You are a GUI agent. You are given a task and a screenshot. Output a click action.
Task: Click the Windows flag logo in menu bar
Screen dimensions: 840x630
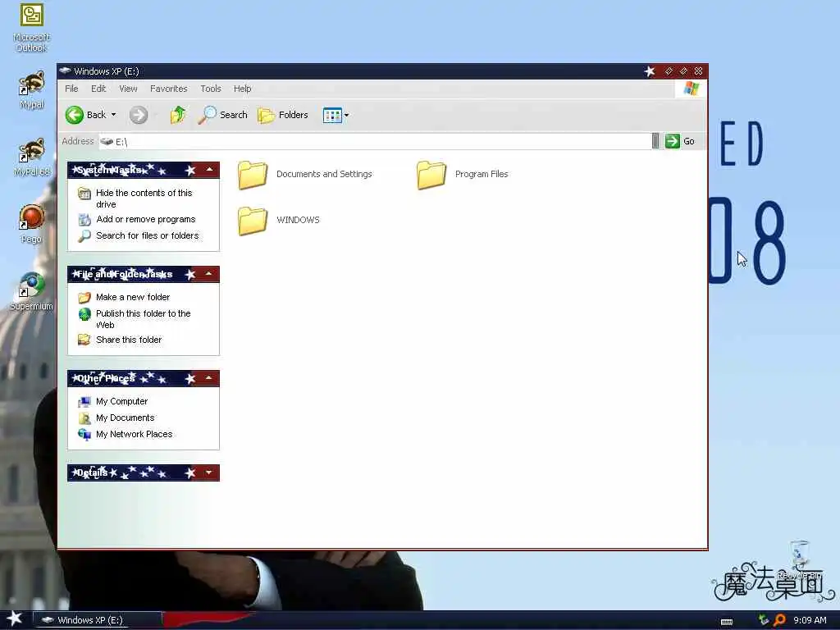(691, 89)
